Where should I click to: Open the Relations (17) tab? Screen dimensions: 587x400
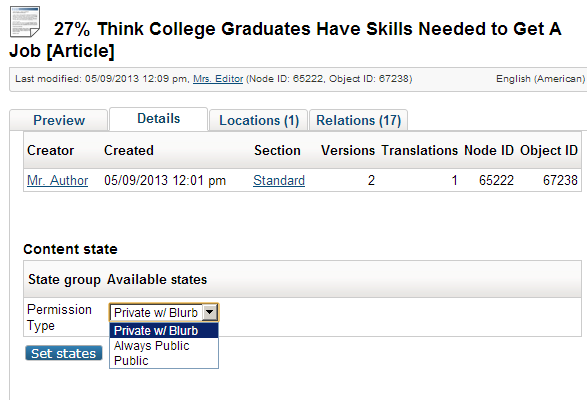click(358, 120)
